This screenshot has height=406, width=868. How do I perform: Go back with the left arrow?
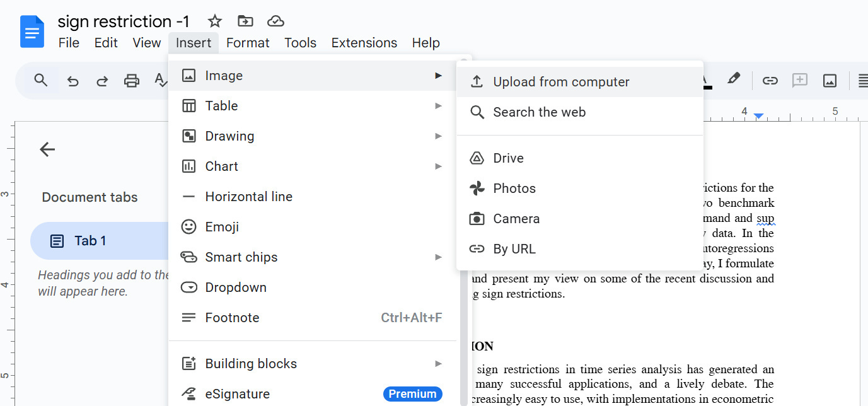[47, 149]
